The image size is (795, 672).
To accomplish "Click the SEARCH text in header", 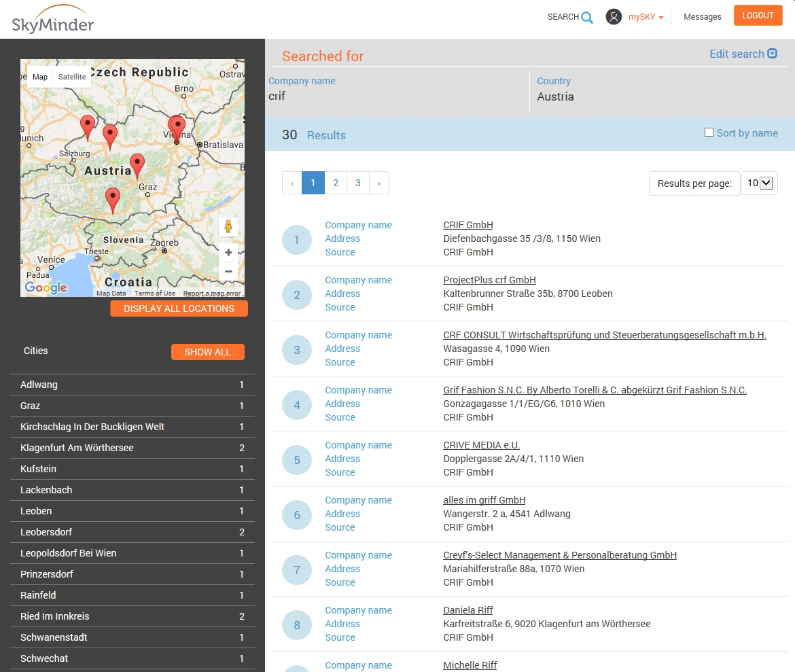I will pyautogui.click(x=563, y=17).
